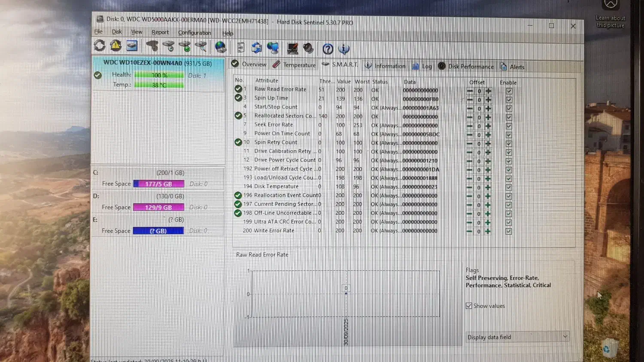Click the disk with stethoscope test icon
The image size is (644, 362).
(x=152, y=46)
